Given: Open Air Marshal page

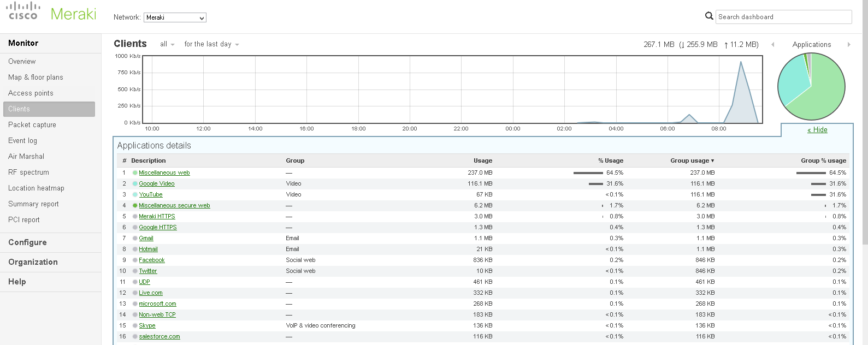Looking at the screenshot, I should point(26,157).
